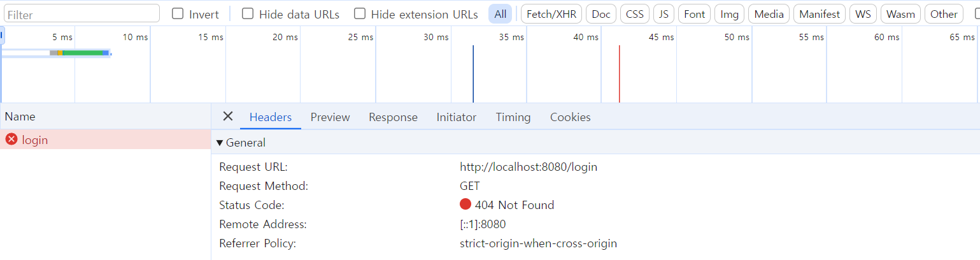Open the Response tab
980x260 pixels.
point(393,117)
